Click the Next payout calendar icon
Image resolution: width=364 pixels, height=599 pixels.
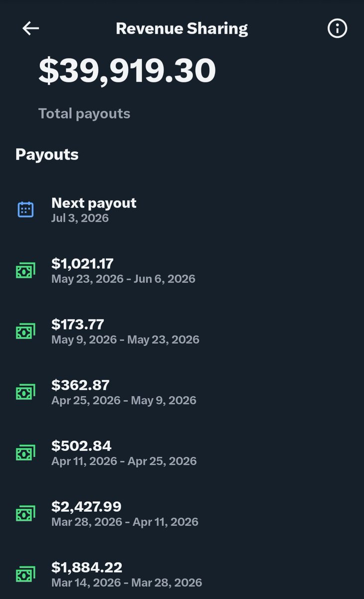(x=25, y=210)
